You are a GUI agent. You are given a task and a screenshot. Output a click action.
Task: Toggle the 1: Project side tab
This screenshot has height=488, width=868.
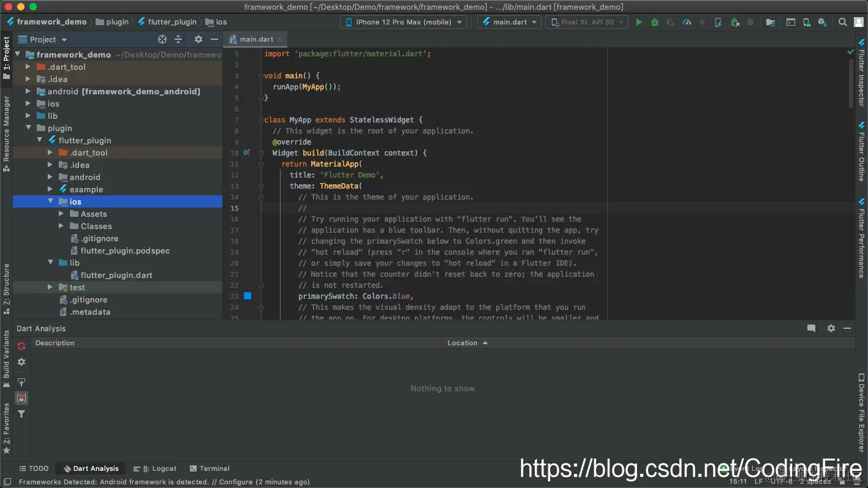point(6,58)
